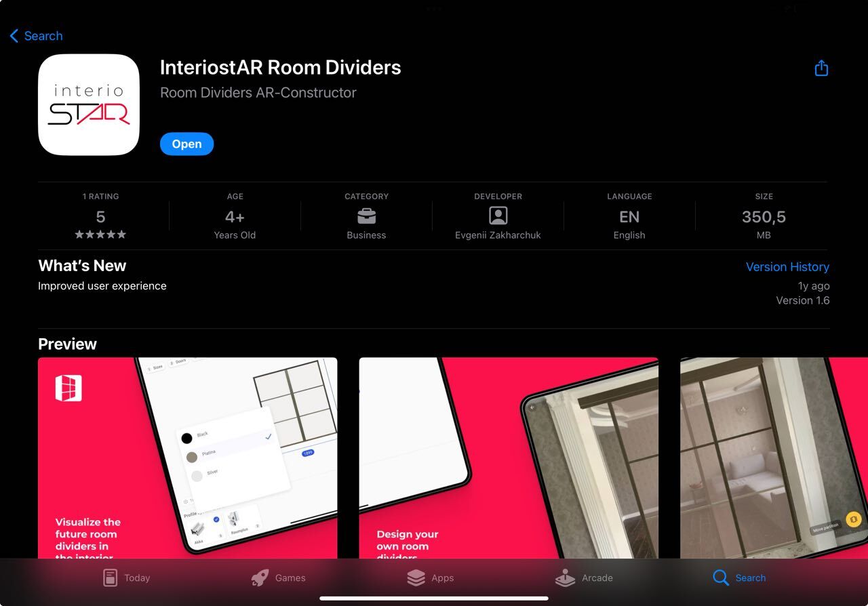Go back using the Search chevron
The height and width of the screenshot is (606, 868).
pyautogui.click(x=14, y=36)
